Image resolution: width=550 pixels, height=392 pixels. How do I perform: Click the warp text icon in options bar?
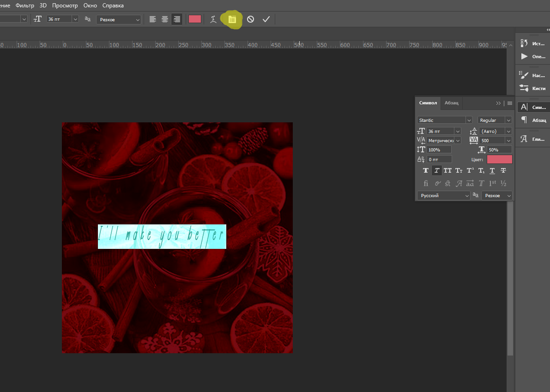click(x=213, y=19)
